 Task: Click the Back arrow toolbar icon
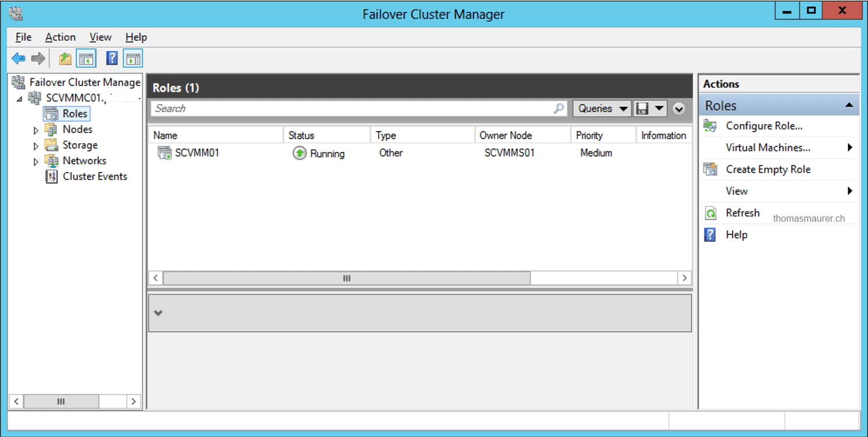19,59
